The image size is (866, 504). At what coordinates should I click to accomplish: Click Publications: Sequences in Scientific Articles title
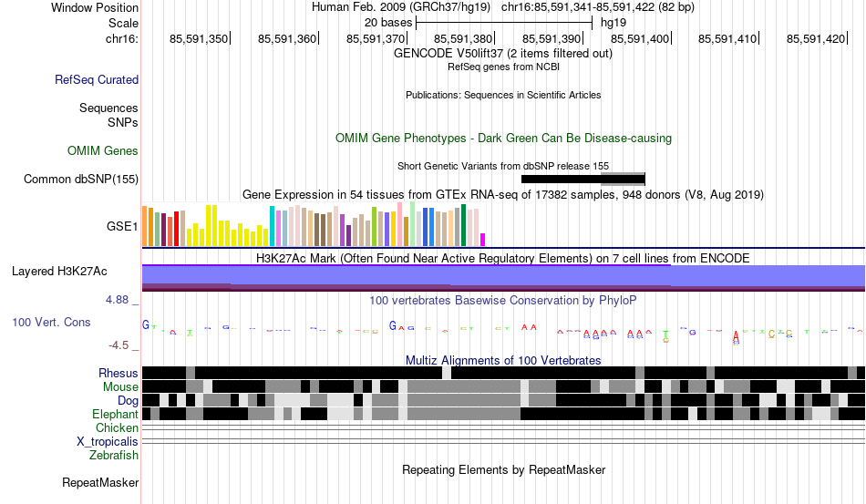(503, 95)
